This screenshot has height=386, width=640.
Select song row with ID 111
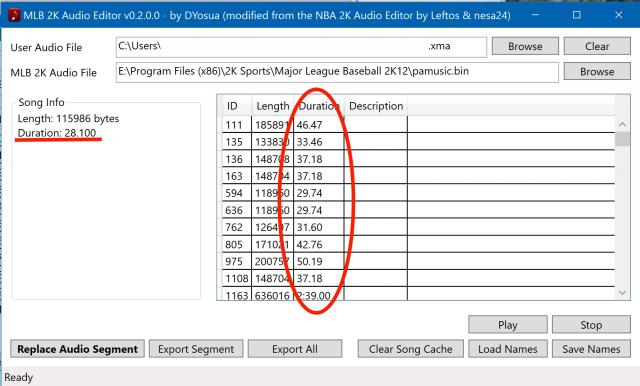(418, 124)
